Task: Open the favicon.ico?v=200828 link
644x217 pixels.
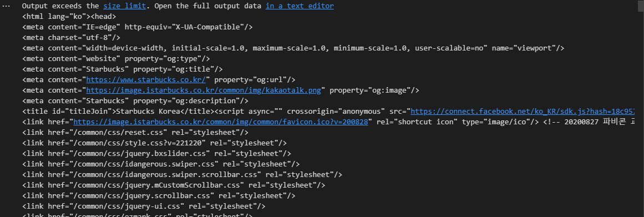Action: (x=221, y=122)
